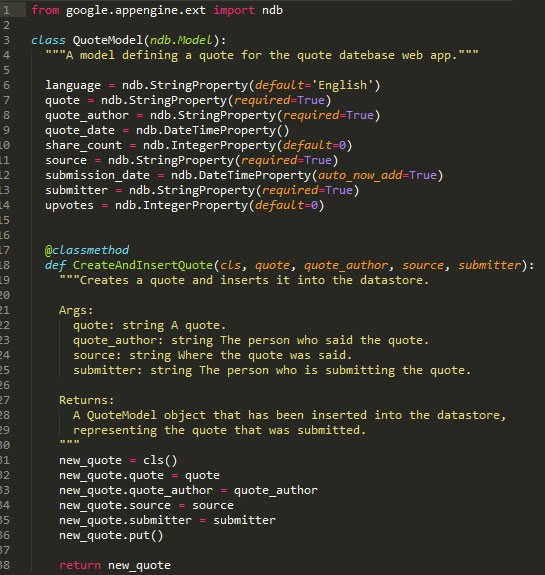Screen dimensions: 545x575
Task: Click 'google.appengine.ext' in the import line
Action: pyautogui.click(x=136, y=11)
